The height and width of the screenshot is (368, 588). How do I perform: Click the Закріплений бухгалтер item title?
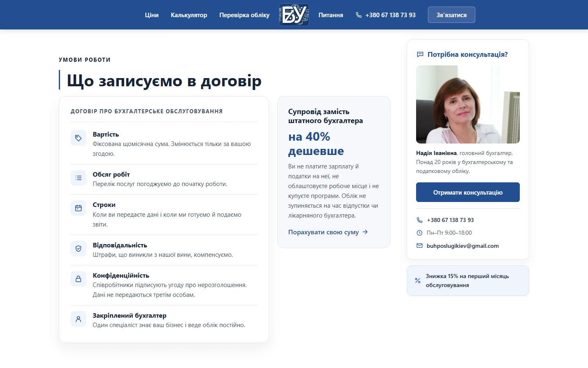(129, 315)
